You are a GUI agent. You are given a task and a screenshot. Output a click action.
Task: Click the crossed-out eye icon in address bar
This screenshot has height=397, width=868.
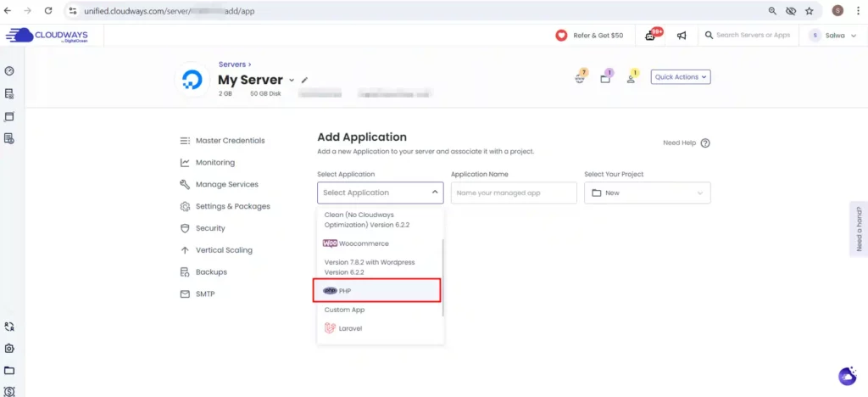pos(791,10)
